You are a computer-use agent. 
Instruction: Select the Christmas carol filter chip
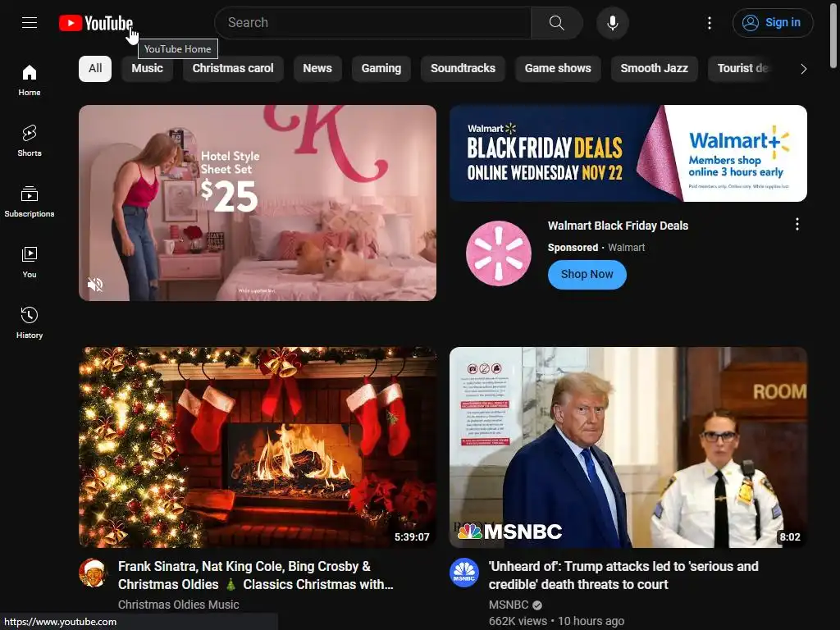click(x=233, y=69)
